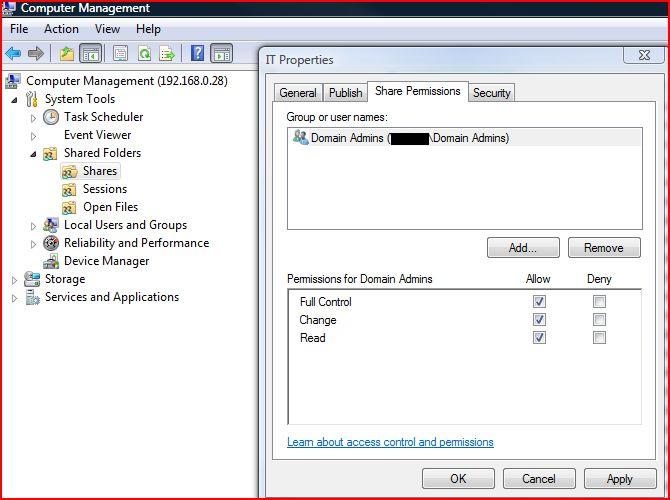
Task: Uncheck Allow for Change permission
Action: (539, 320)
